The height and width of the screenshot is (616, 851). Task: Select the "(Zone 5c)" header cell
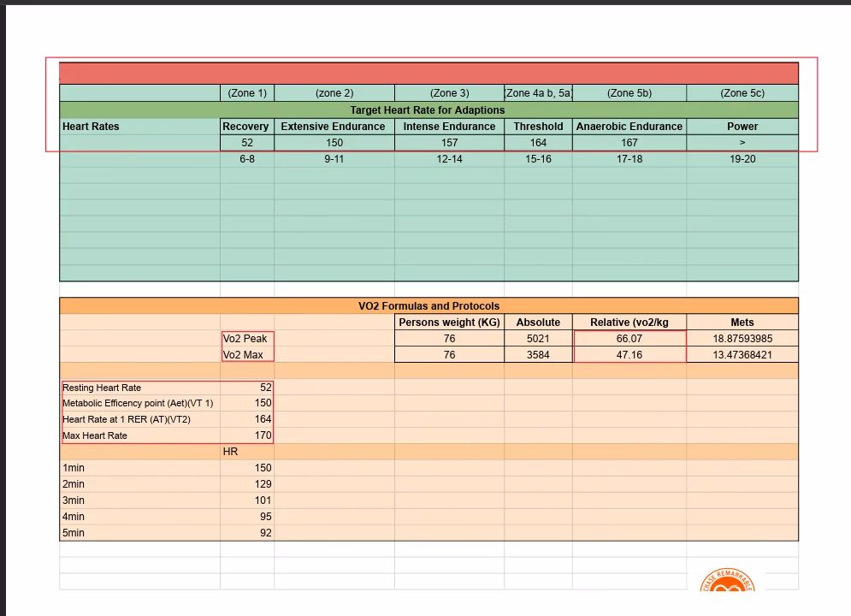(x=742, y=92)
